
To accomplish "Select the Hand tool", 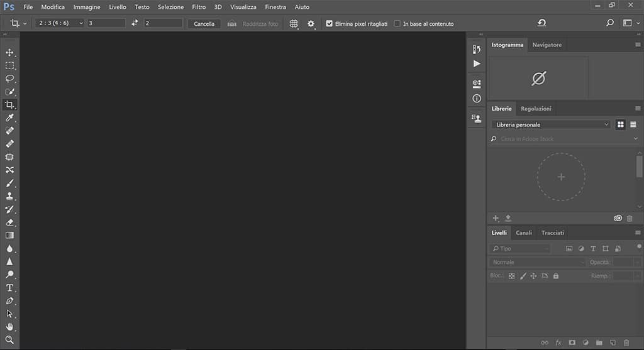I will (9, 327).
